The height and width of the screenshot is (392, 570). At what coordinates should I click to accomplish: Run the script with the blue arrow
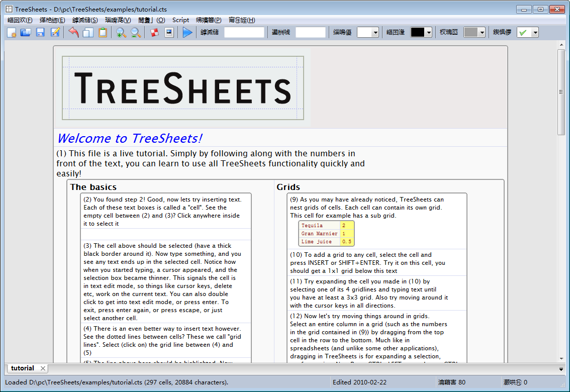pos(186,32)
